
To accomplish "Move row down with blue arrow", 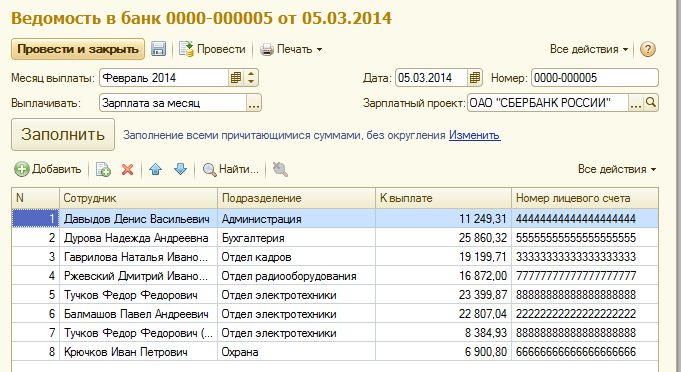I will (x=180, y=169).
